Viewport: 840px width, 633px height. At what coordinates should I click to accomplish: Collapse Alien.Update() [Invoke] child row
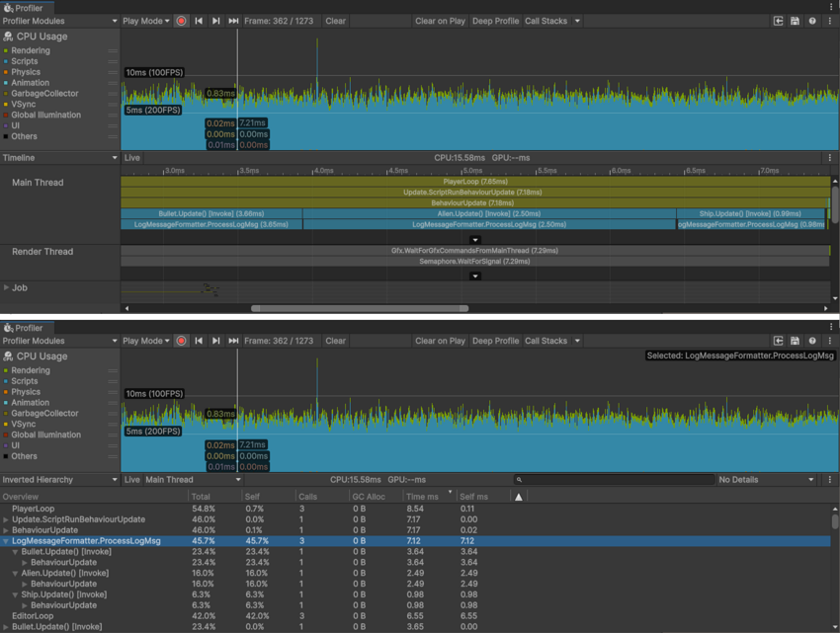point(15,574)
